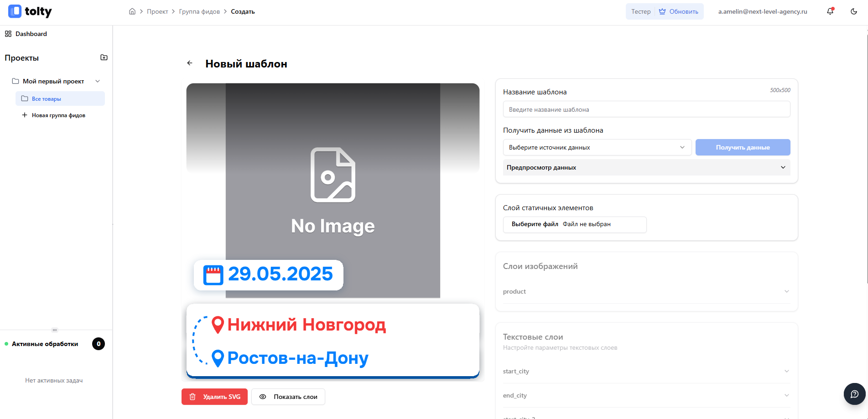Open Dashboard in the sidebar

coord(31,34)
